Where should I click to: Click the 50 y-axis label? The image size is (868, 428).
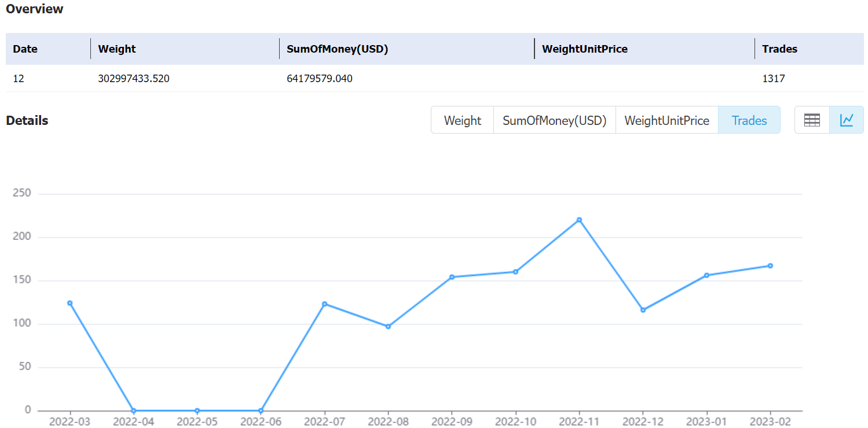coord(24,367)
